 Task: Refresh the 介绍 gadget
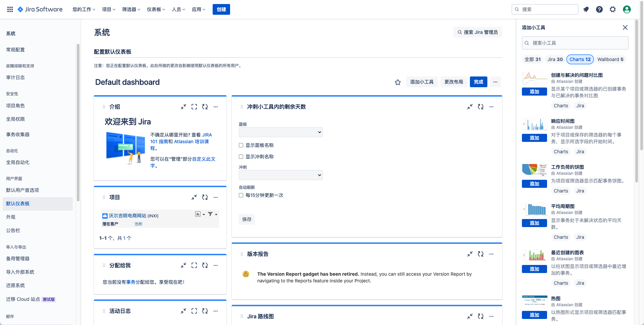click(205, 107)
